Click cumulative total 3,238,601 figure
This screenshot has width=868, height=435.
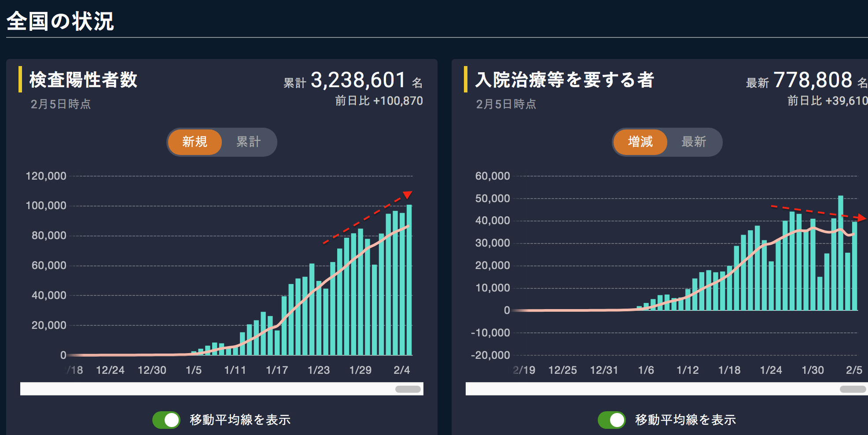(358, 81)
